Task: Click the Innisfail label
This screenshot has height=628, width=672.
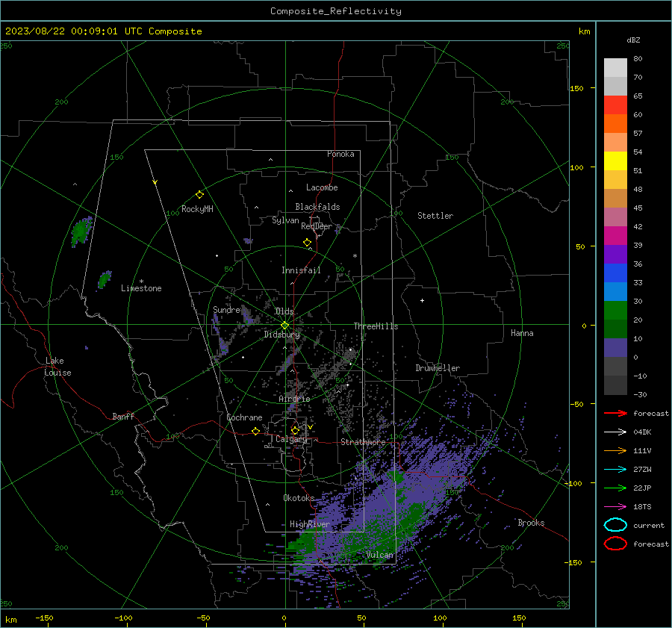Action: 301,270
